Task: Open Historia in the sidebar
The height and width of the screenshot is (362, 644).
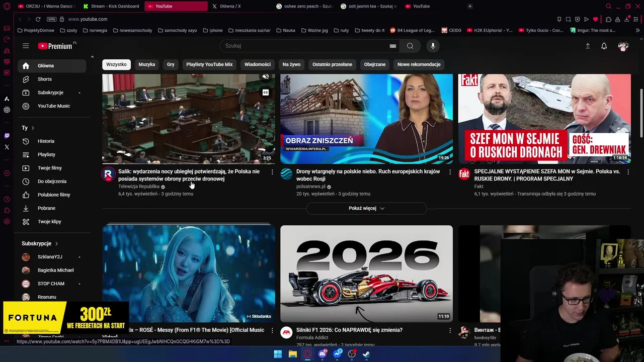Action: click(x=52, y=141)
